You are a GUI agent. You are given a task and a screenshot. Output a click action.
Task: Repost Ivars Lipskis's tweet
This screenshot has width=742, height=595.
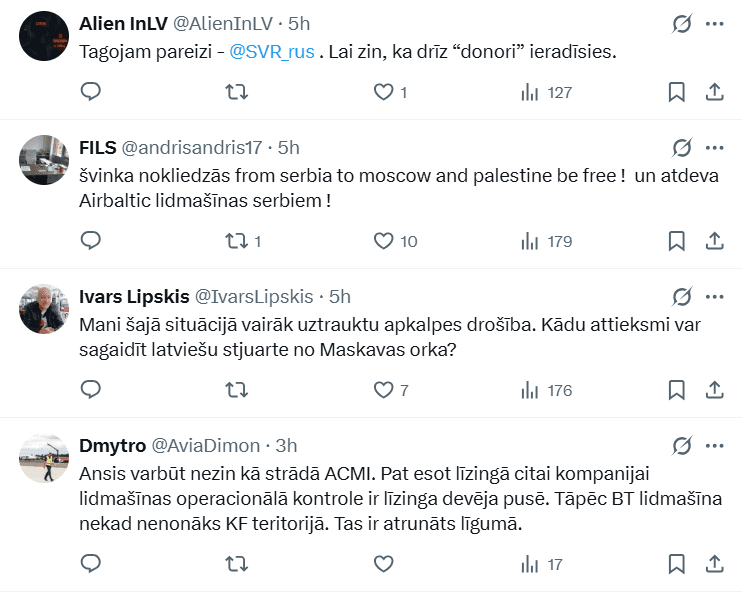pos(237,389)
